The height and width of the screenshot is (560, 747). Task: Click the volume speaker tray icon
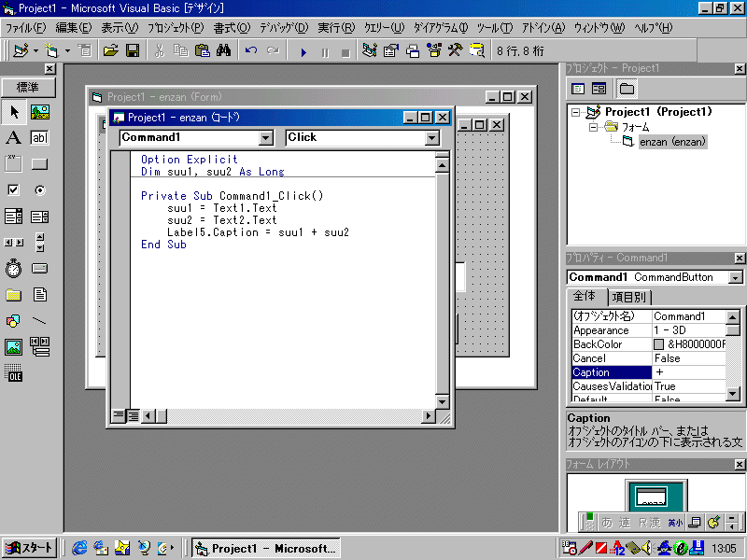(647, 548)
